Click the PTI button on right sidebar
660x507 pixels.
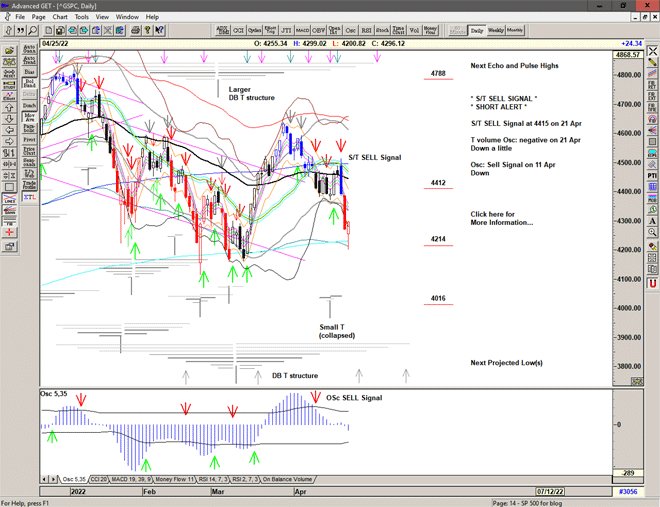(652, 175)
